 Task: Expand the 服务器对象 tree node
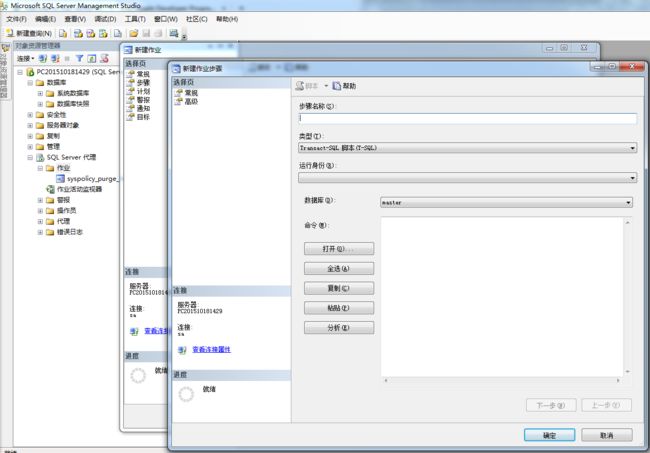pos(30,125)
